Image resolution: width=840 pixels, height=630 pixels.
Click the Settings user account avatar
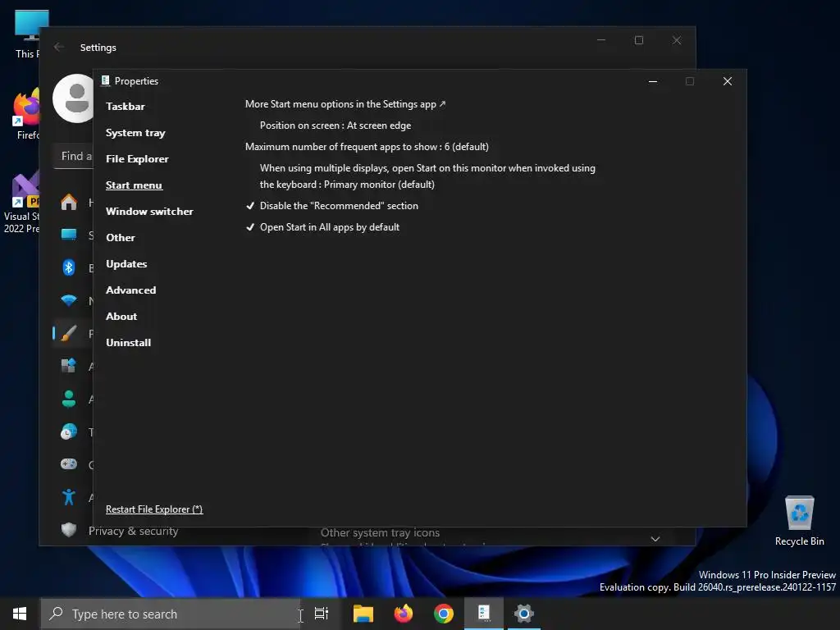click(74, 98)
